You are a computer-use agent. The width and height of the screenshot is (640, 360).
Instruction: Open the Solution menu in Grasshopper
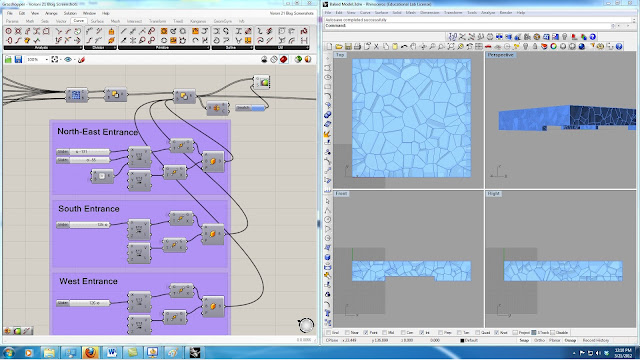point(70,13)
